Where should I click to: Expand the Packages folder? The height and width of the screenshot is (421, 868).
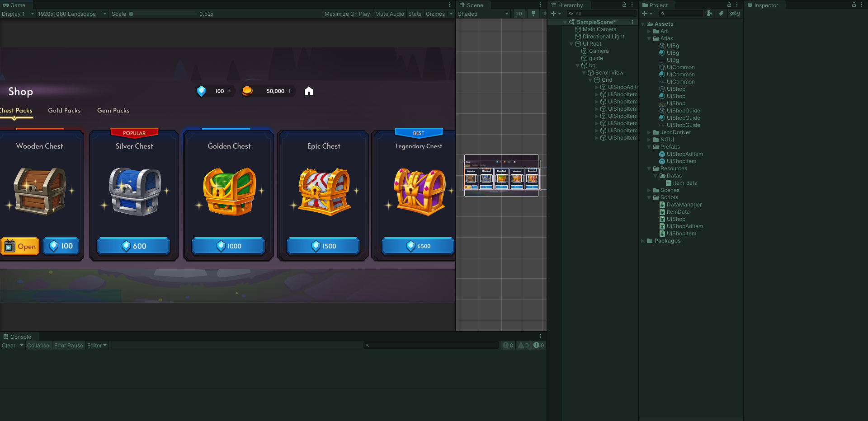click(x=643, y=241)
